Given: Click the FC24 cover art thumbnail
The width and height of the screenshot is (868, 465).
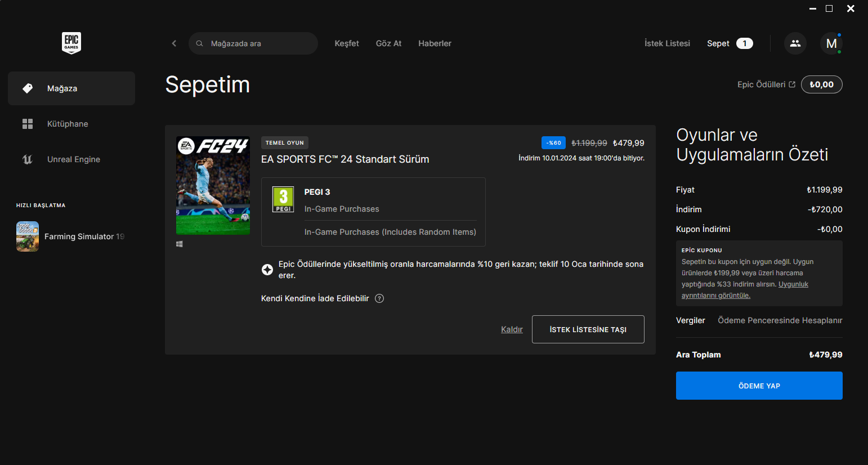Looking at the screenshot, I should click(x=213, y=185).
